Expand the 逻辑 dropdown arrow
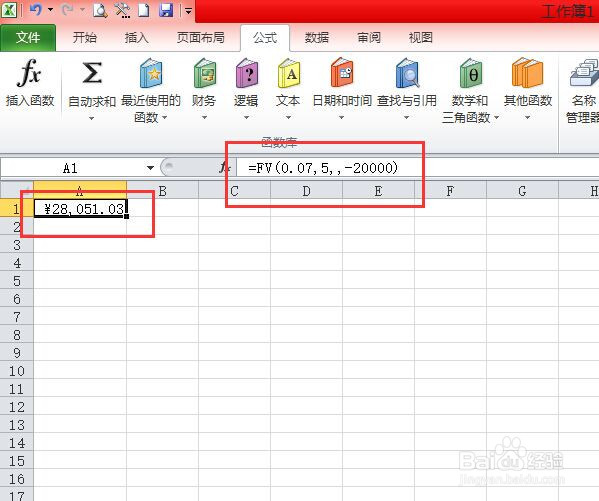599x501 pixels. pos(246,118)
